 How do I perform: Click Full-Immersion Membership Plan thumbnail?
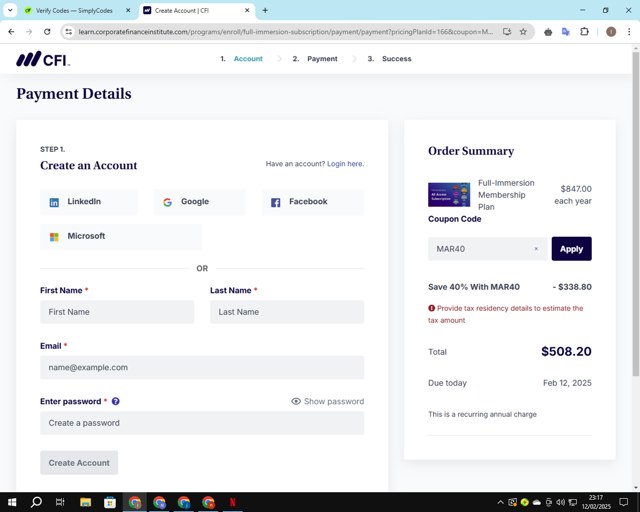(449, 194)
